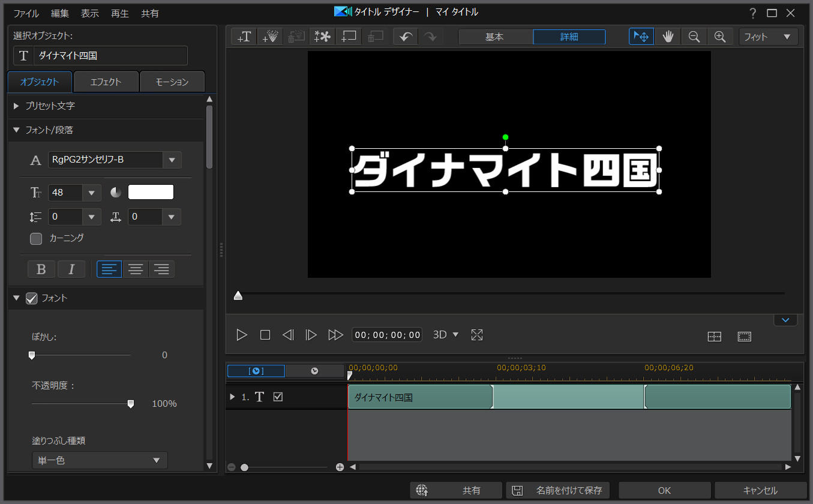The height and width of the screenshot is (504, 813).
Task: Align text to the left
Action: 109,269
